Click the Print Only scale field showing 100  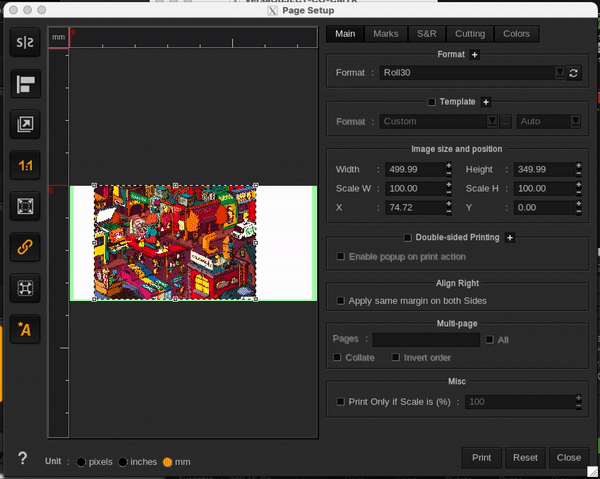tap(520, 402)
